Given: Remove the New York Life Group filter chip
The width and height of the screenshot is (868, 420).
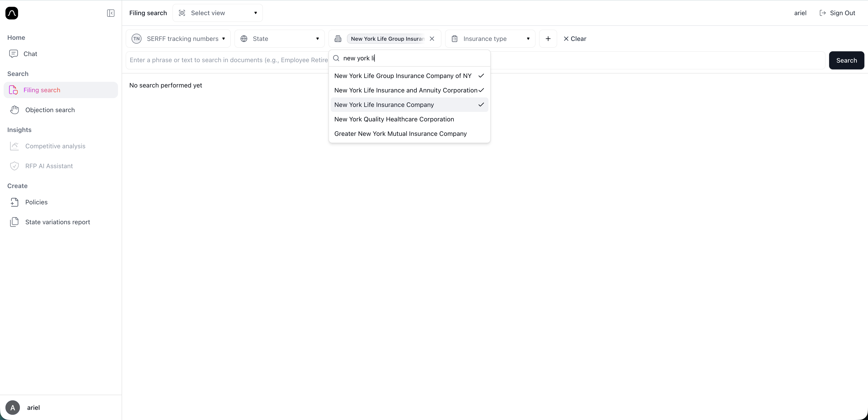Looking at the screenshot, I should [432, 38].
